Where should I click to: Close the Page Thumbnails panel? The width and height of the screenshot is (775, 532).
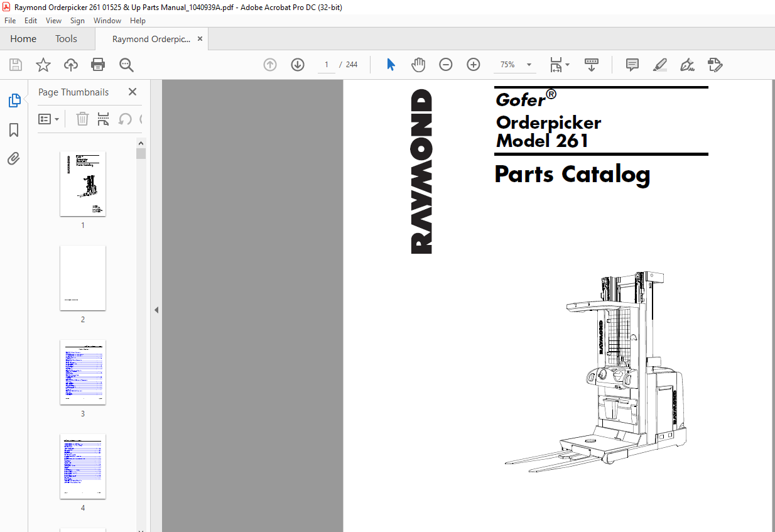coord(133,92)
